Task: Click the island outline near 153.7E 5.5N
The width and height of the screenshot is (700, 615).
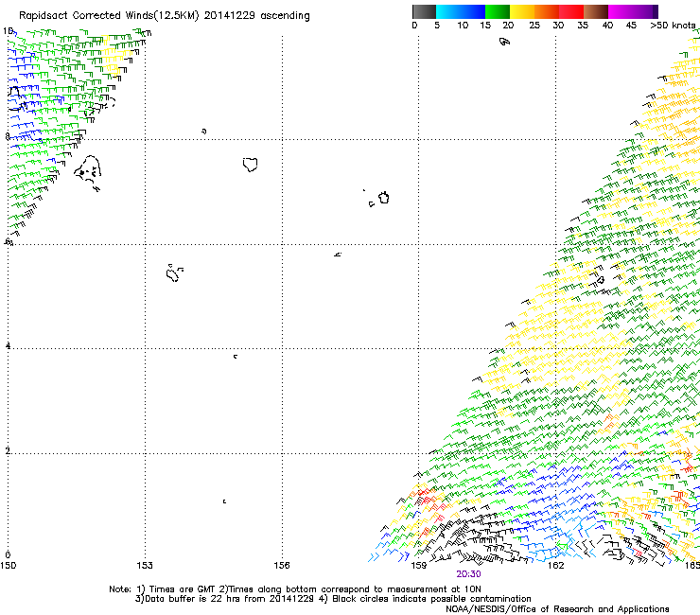Action: [174, 272]
